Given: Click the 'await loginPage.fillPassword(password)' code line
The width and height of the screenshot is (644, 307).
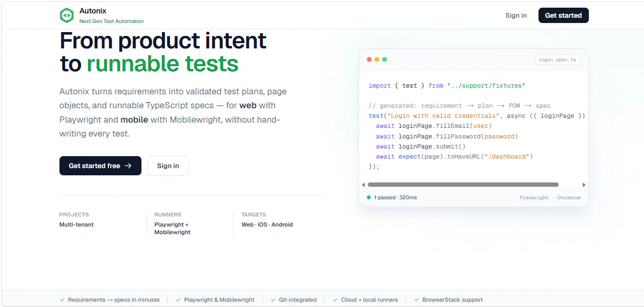Looking at the screenshot, I should (447, 136).
